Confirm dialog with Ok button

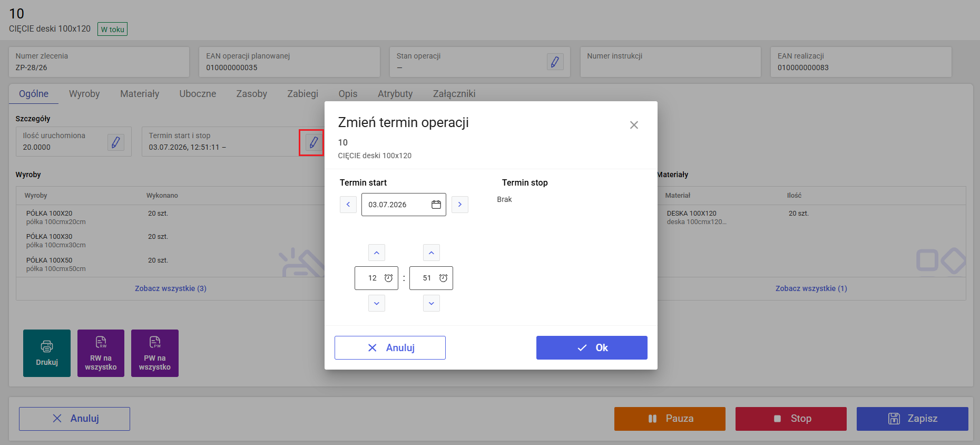click(x=592, y=348)
